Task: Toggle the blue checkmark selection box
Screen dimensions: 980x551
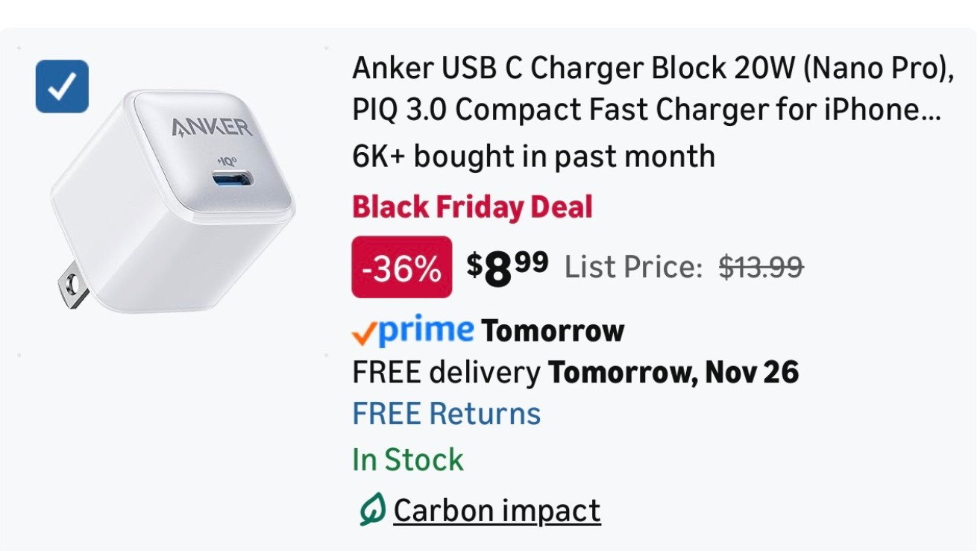Action: (x=62, y=86)
